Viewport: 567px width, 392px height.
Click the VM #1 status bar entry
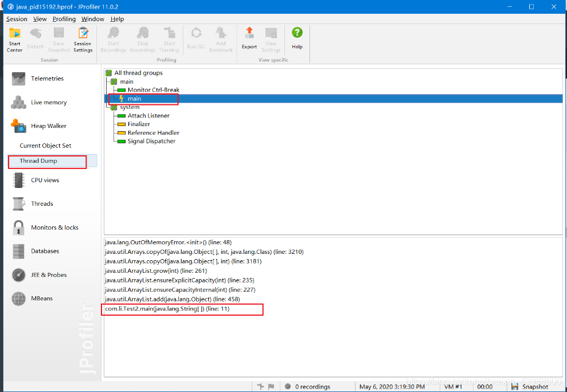pyautogui.click(x=453, y=387)
